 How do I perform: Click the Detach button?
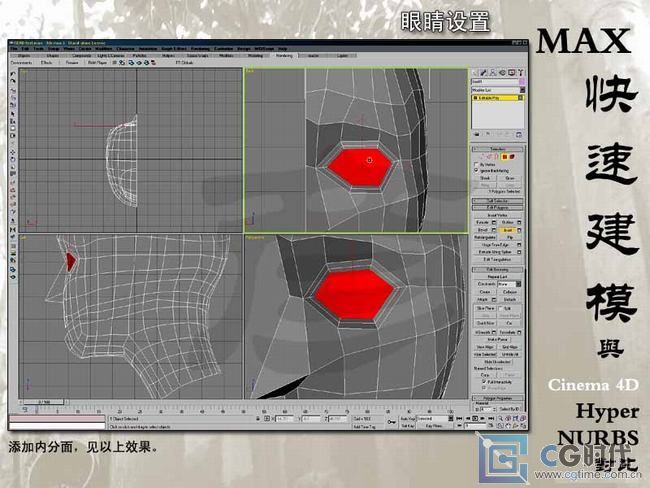[x=509, y=299]
